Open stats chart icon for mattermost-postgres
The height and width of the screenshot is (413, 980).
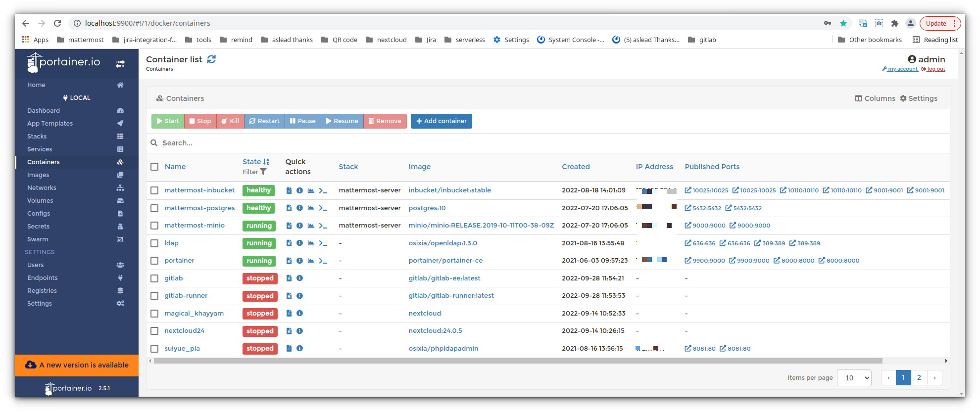pos(311,208)
